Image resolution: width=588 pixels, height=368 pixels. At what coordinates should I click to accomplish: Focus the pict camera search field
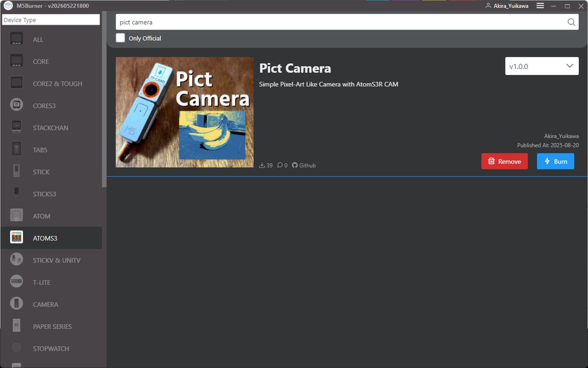pos(347,22)
